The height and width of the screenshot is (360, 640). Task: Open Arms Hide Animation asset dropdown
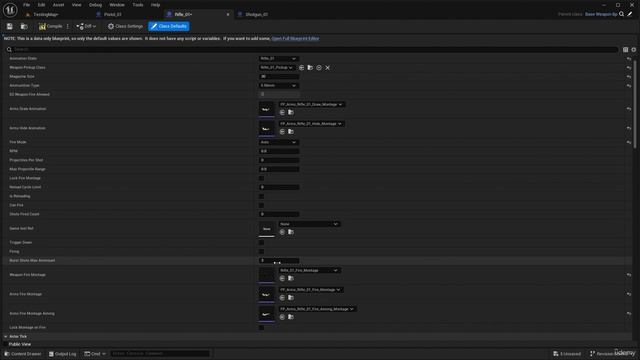pyautogui.click(x=311, y=124)
